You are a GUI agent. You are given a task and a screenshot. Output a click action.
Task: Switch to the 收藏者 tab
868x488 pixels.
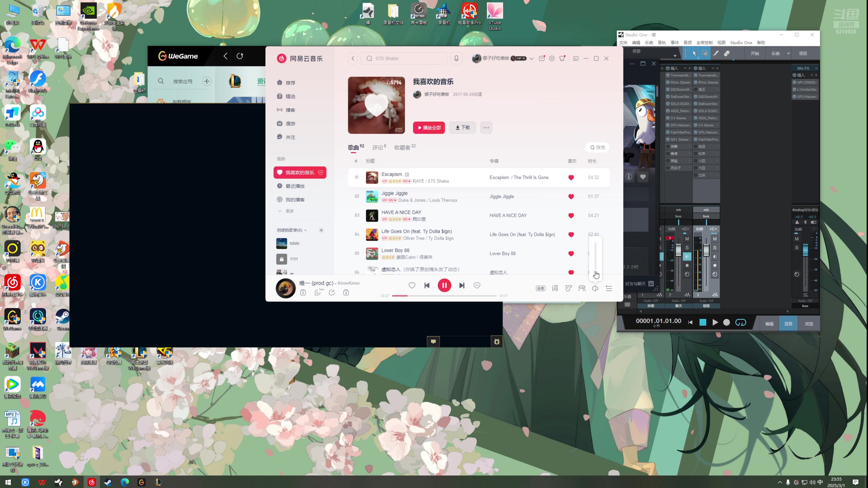click(x=405, y=147)
